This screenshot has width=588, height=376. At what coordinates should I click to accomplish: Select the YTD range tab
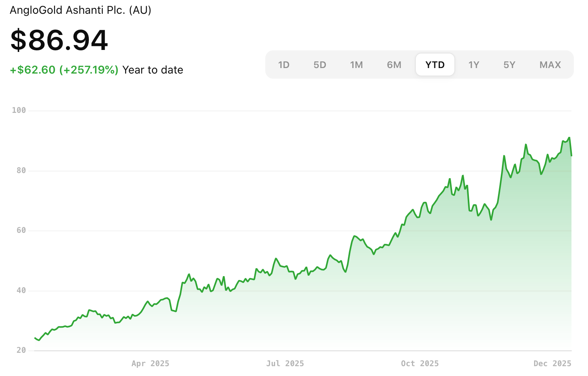click(x=435, y=65)
